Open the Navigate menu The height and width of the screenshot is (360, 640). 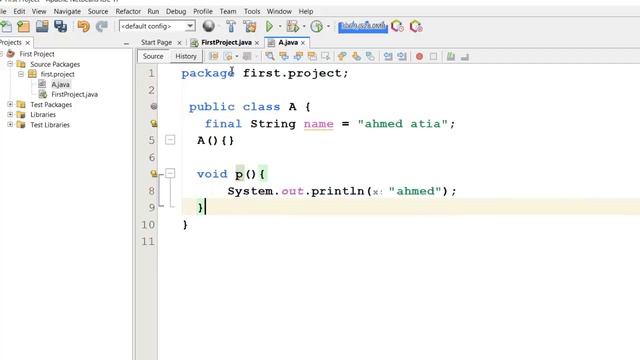tap(67, 11)
